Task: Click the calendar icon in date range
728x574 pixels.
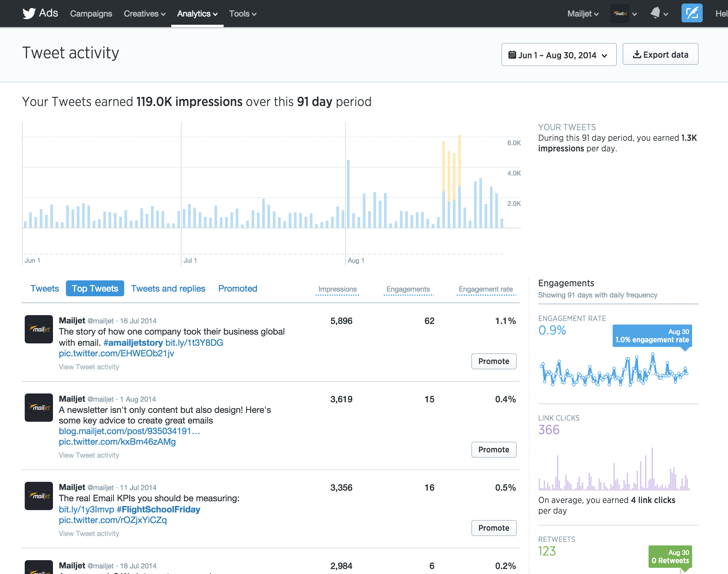Action: (512, 55)
